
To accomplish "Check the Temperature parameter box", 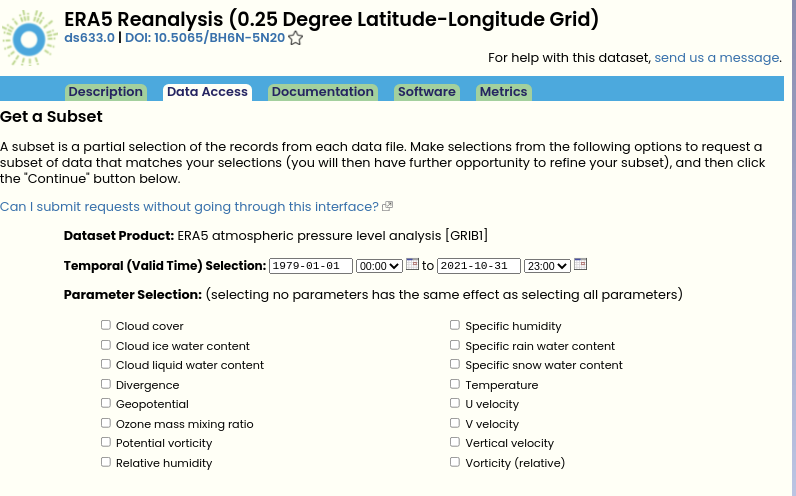I will 455,384.
